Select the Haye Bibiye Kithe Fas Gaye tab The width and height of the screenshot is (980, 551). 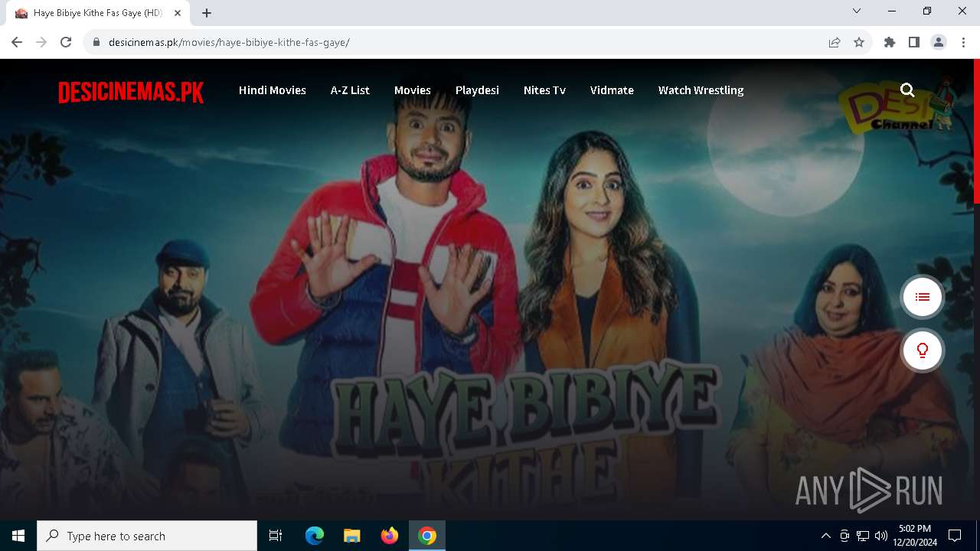point(97,13)
